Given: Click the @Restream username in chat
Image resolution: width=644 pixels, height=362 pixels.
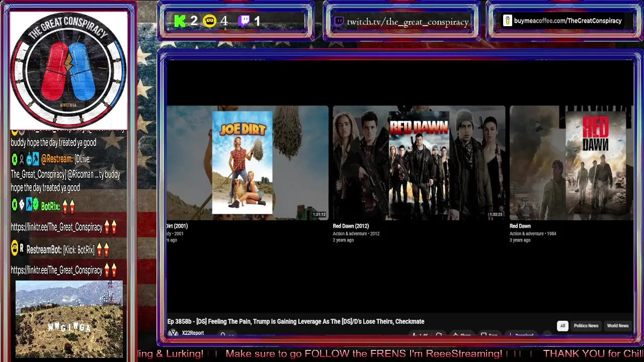Looking at the screenshot, I should 57,159.
